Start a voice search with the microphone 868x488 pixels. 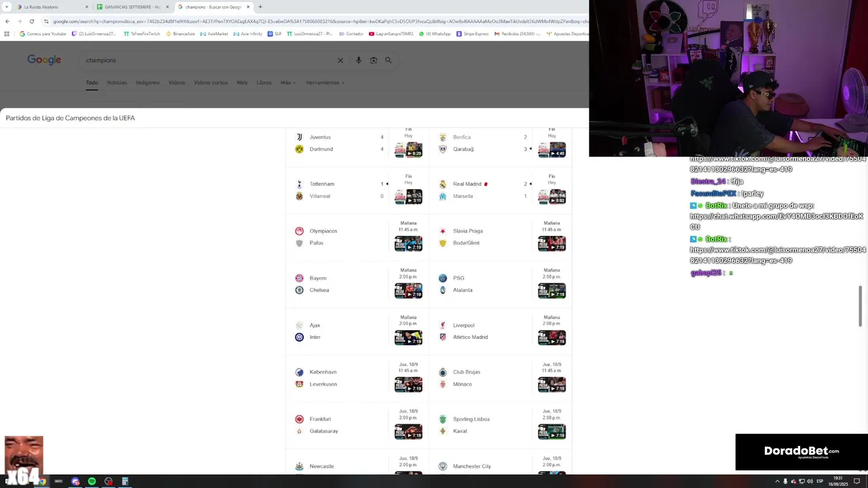coord(359,60)
